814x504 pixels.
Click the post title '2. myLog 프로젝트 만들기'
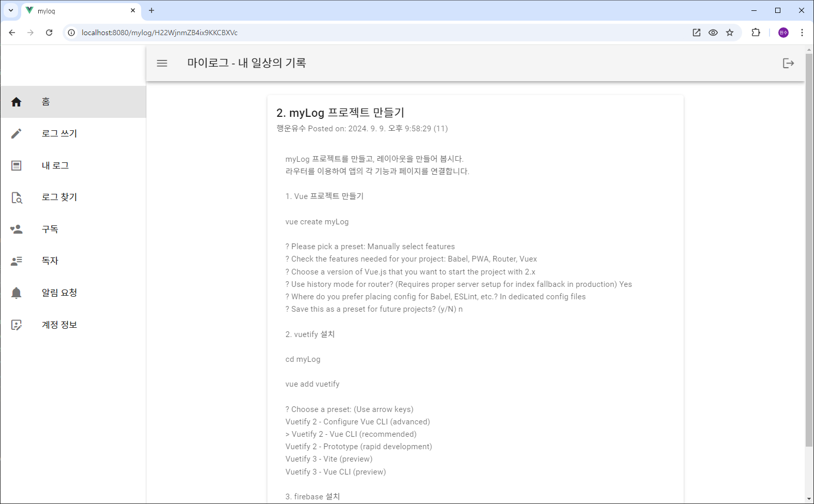click(x=340, y=113)
